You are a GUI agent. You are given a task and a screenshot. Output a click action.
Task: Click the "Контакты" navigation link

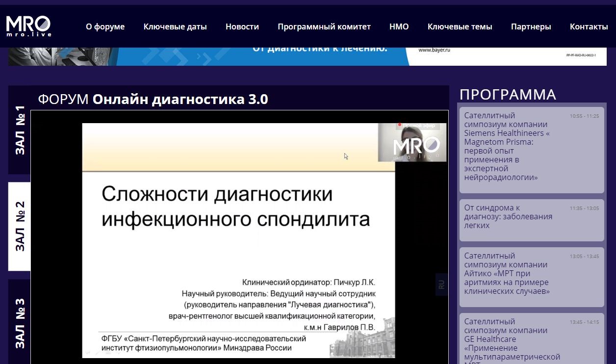click(589, 27)
